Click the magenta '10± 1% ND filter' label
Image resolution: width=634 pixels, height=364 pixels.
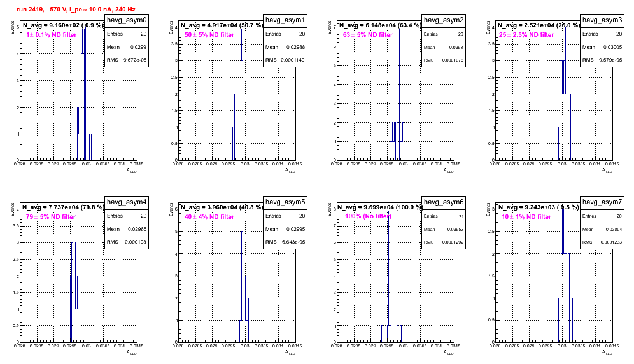526,217
